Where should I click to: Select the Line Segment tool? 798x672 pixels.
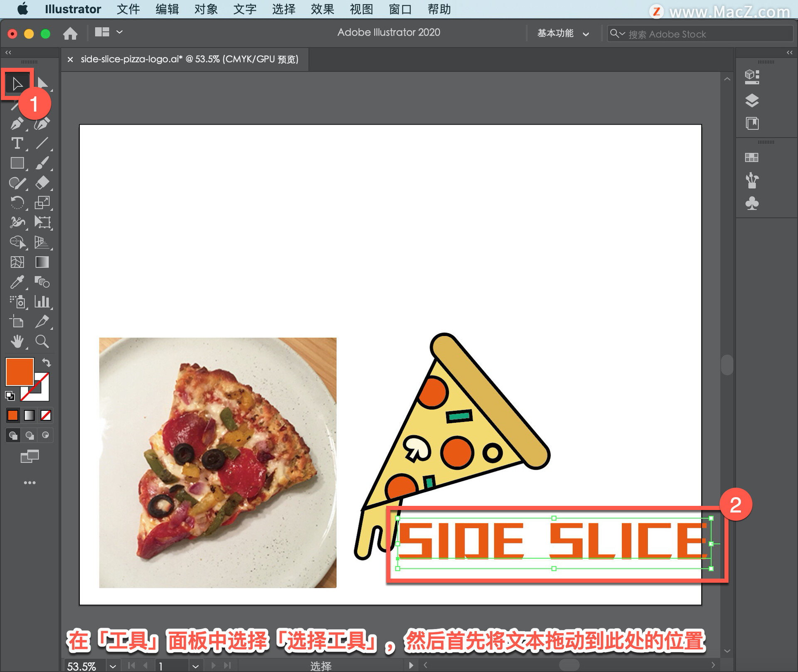coord(42,143)
